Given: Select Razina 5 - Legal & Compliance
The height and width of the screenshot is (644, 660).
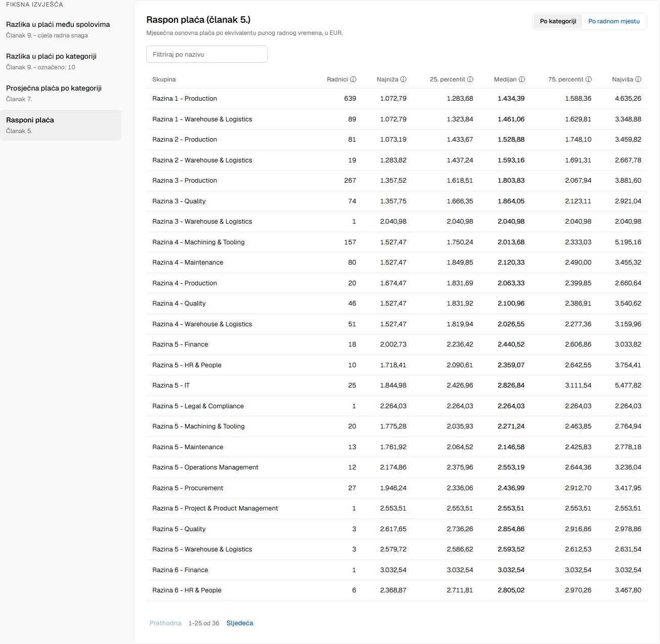Looking at the screenshot, I should pos(198,406).
